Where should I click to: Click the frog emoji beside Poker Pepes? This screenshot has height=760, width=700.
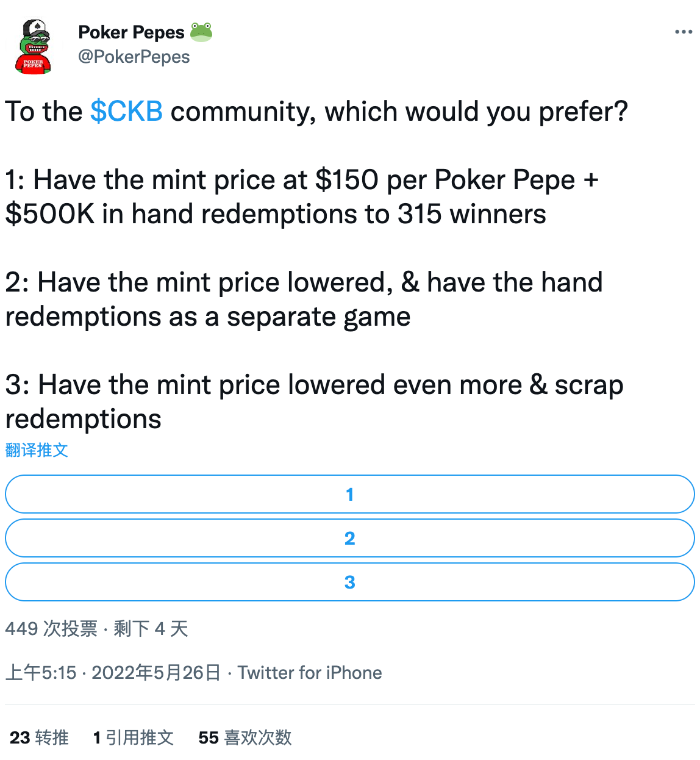click(x=201, y=32)
